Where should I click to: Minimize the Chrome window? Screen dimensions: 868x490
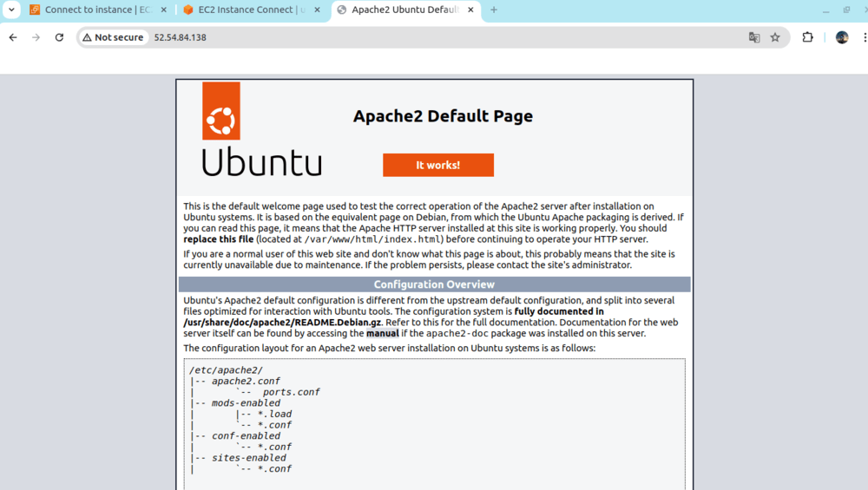[x=826, y=10]
